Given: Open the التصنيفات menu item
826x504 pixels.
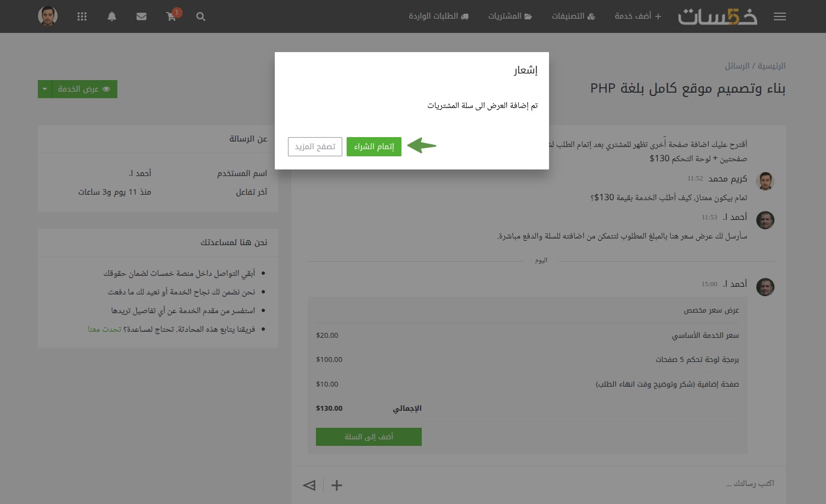Looking at the screenshot, I should (573, 16).
